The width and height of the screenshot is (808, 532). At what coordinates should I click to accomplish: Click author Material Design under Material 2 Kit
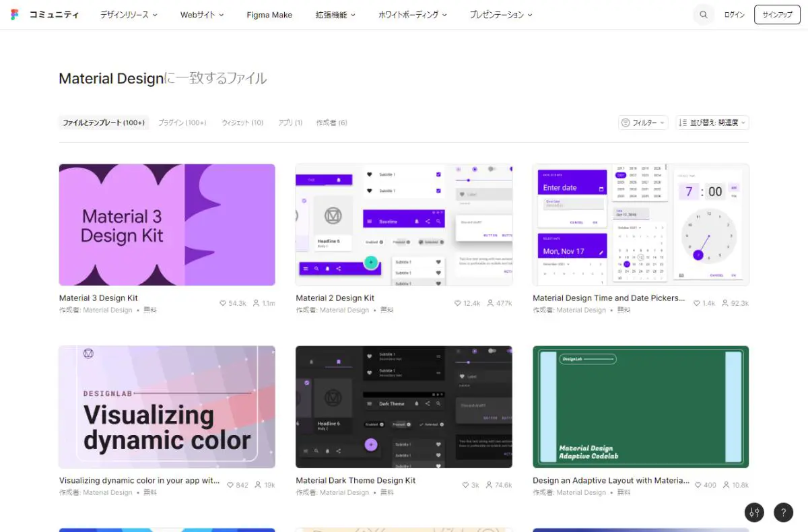click(344, 310)
